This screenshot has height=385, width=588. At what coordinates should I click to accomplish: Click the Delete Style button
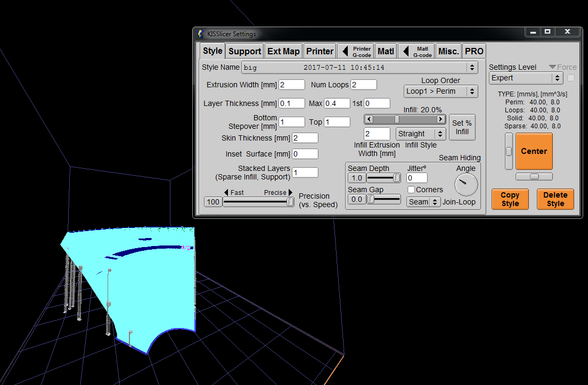[556, 199]
